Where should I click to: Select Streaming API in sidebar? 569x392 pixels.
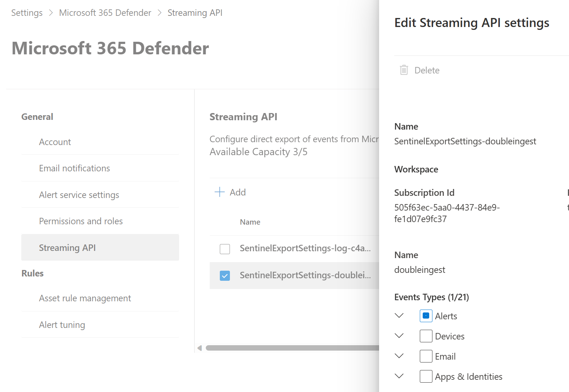(100, 247)
